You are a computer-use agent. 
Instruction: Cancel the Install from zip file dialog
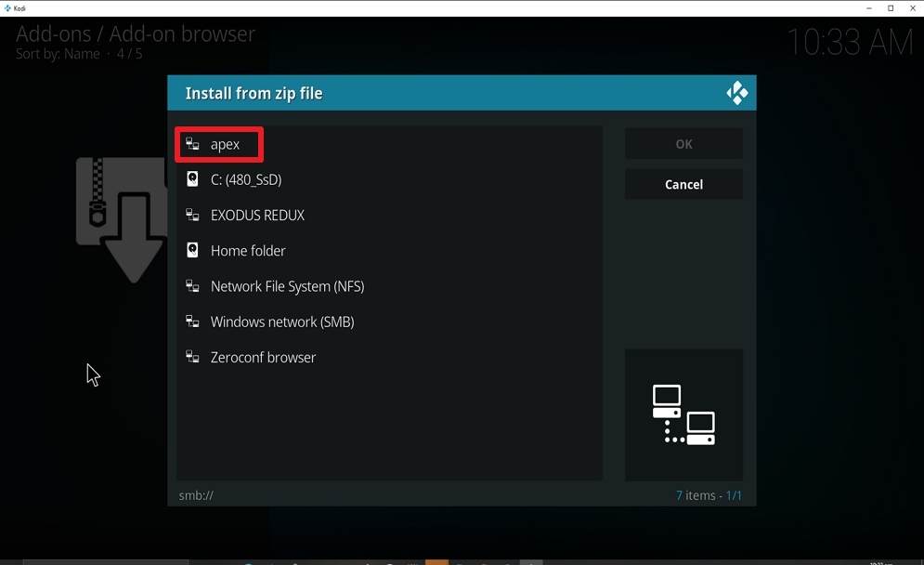683,185
